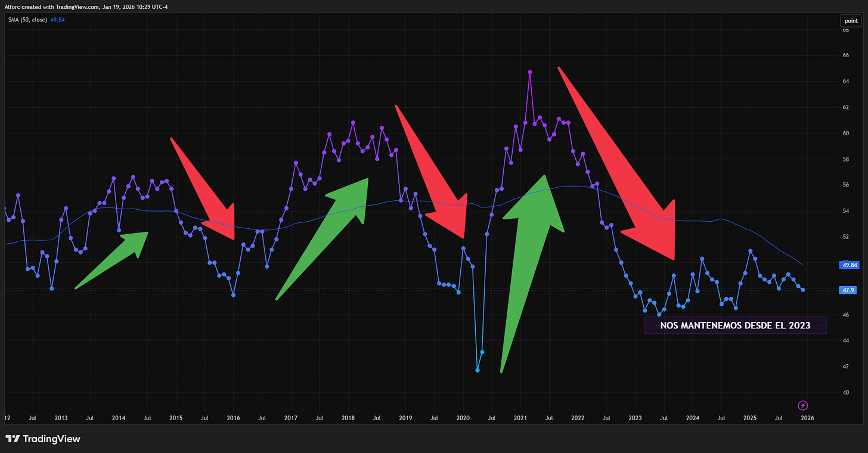Click the 2018 label on time axis
The width and height of the screenshot is (868, 453).
[348, 418]
